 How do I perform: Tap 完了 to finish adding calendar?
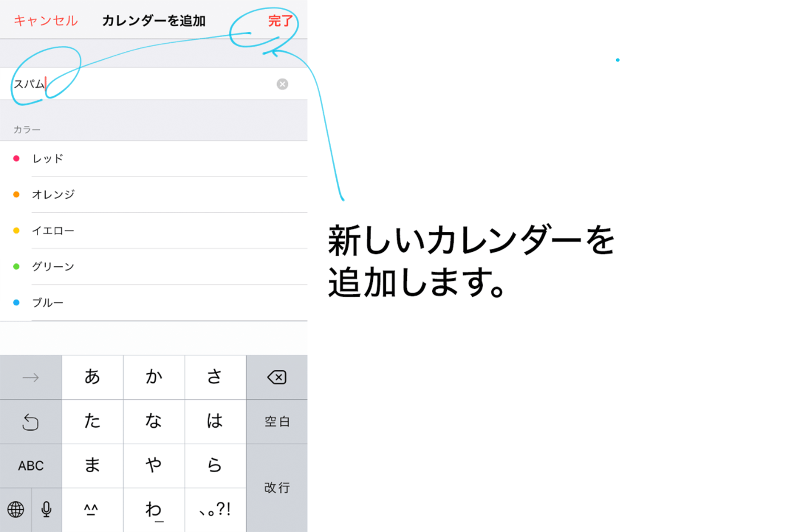(x=280, y=21)
